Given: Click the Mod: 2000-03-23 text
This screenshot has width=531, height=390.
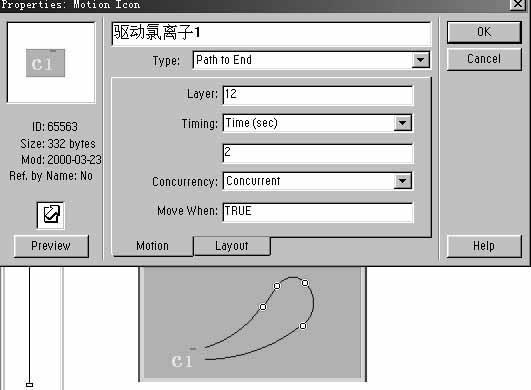Looking at the screenshot, I should click(61, 160).
